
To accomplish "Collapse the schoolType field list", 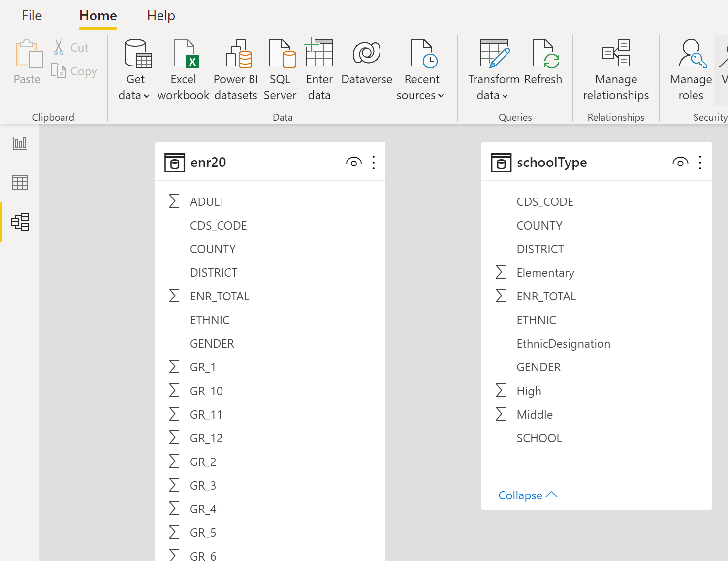I will pyautogui.click(x=528, y=495).
